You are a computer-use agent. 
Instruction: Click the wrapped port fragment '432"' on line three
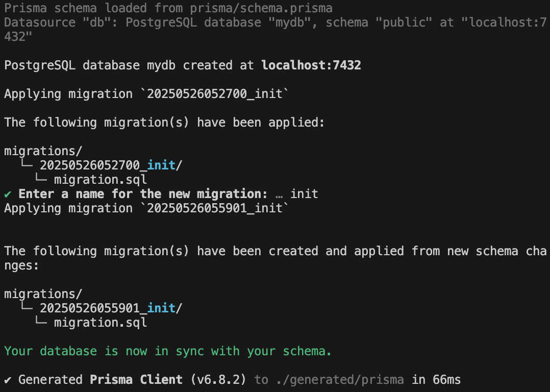(x=18, y=37)
